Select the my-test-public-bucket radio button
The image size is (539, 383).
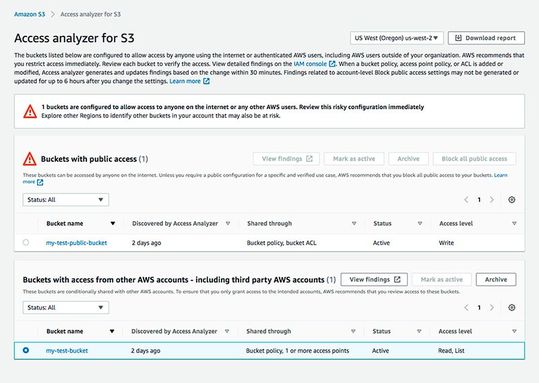pyautogui.click(x=26, y=243)
